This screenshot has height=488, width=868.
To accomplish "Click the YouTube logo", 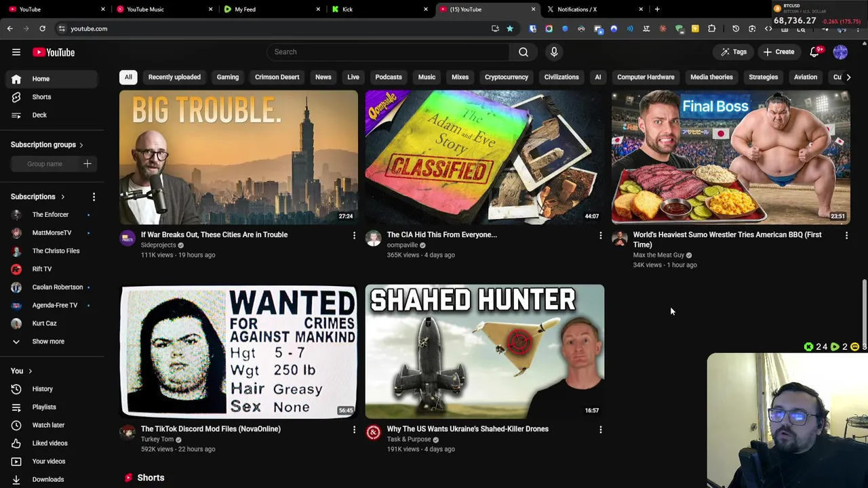I will [53, 52].
